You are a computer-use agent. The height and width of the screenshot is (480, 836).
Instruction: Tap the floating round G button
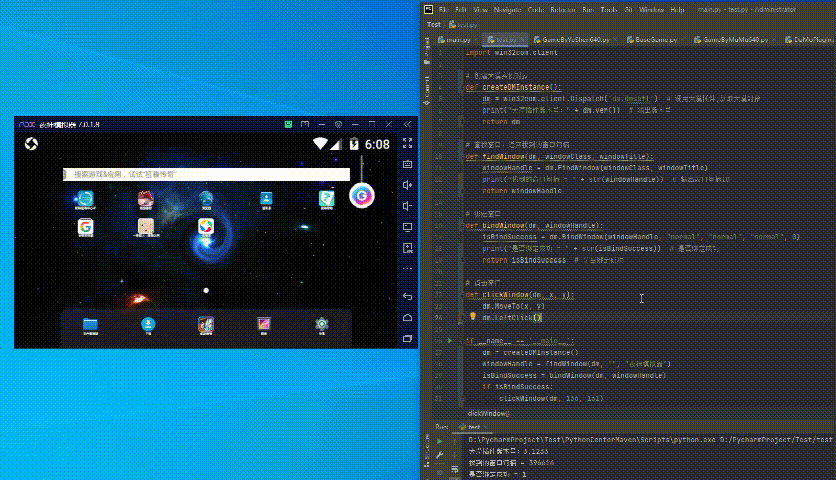(x=362, y=196)
